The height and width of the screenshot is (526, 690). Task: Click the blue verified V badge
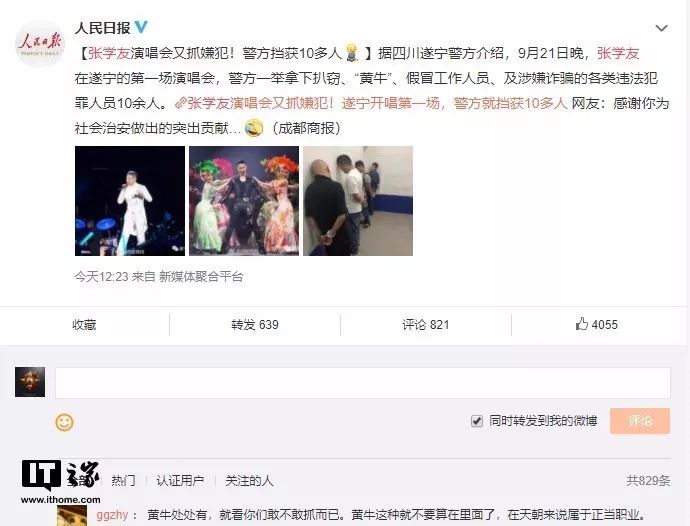(141, 27)
